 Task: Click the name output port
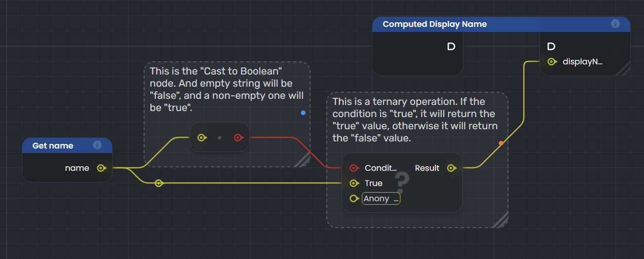coord(101,168)
